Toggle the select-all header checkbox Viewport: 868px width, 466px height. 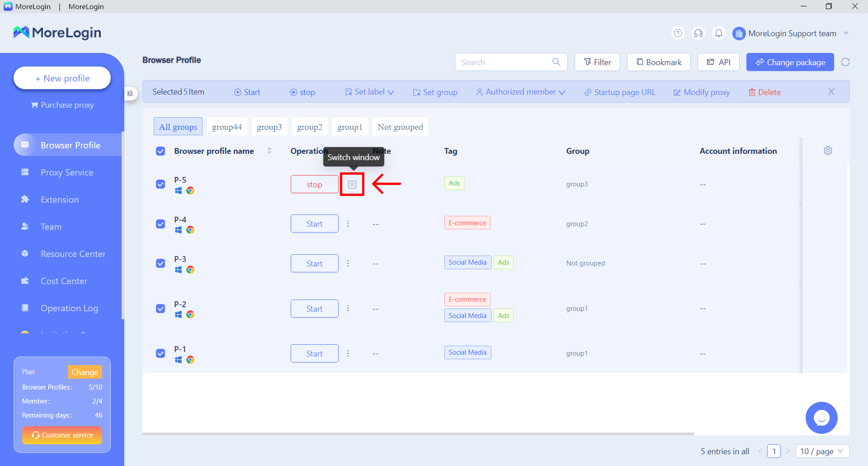point(160,151)
